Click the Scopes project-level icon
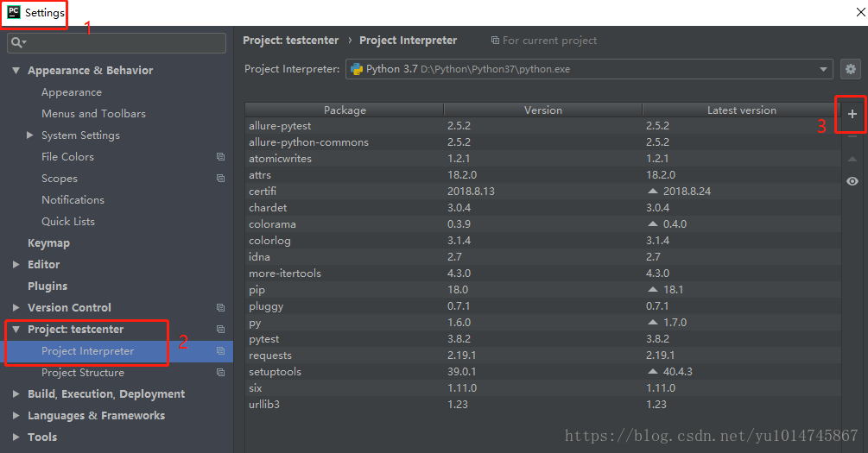The image size is (868, 453). coord(220,179)
